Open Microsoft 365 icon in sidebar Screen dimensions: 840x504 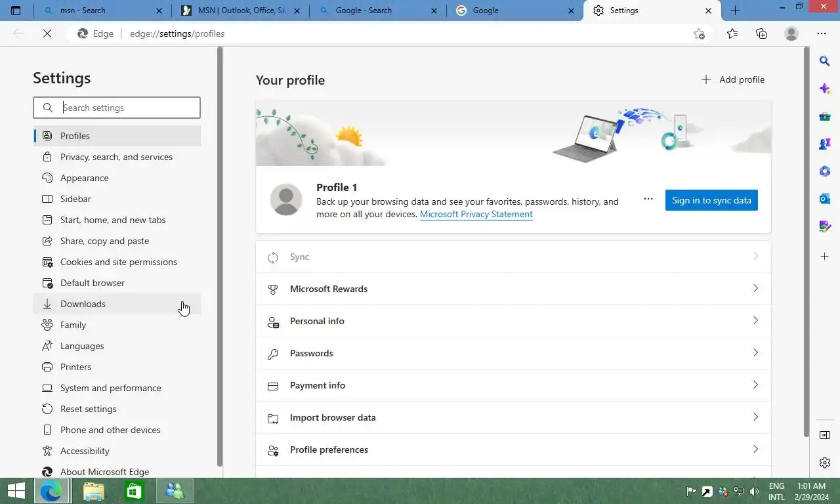click(825, 171)
